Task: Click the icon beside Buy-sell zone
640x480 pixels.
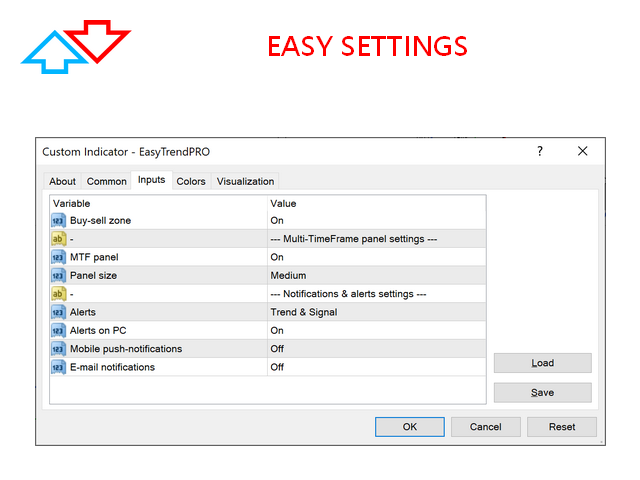Action: pos(58,220)
